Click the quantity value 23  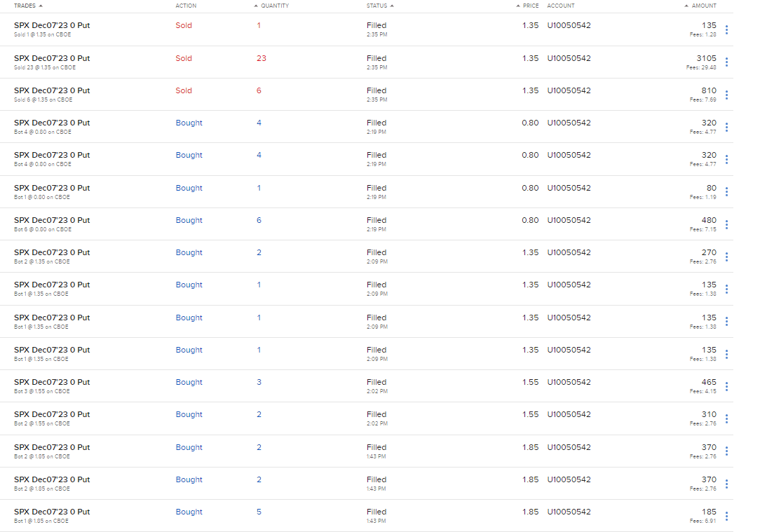click(x=262, y=58)
